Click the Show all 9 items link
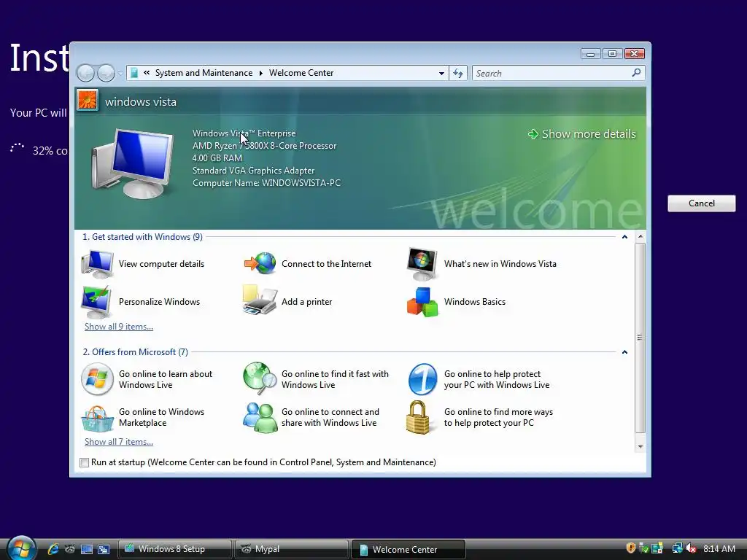 pyautogui.click(x=119, y=327)
